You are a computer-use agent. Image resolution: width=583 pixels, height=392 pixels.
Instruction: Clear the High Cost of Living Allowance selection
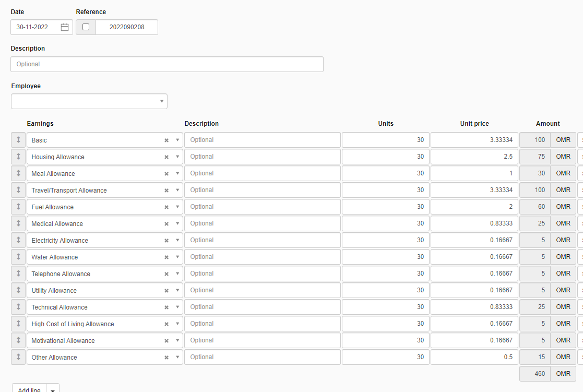[166, 324]
